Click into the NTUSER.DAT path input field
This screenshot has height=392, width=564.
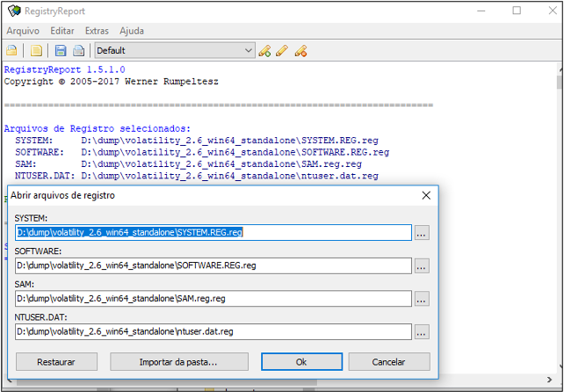coord(213,331)
